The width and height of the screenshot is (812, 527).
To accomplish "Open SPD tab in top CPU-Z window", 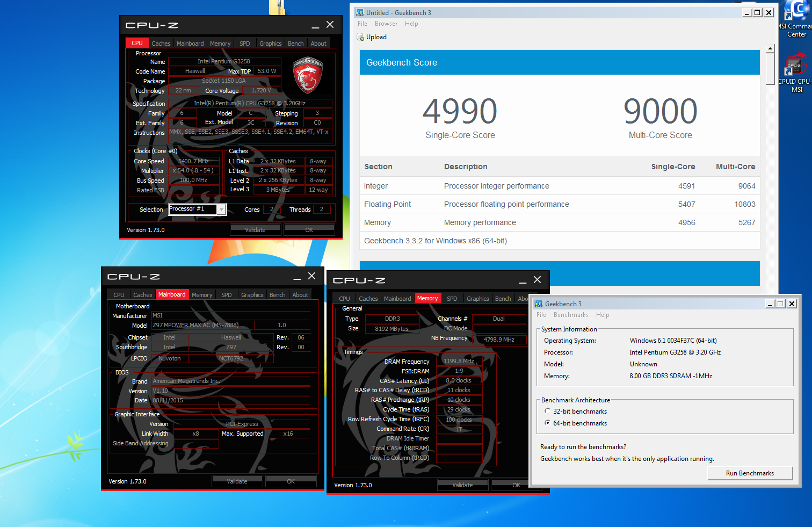I will [245, 44].
